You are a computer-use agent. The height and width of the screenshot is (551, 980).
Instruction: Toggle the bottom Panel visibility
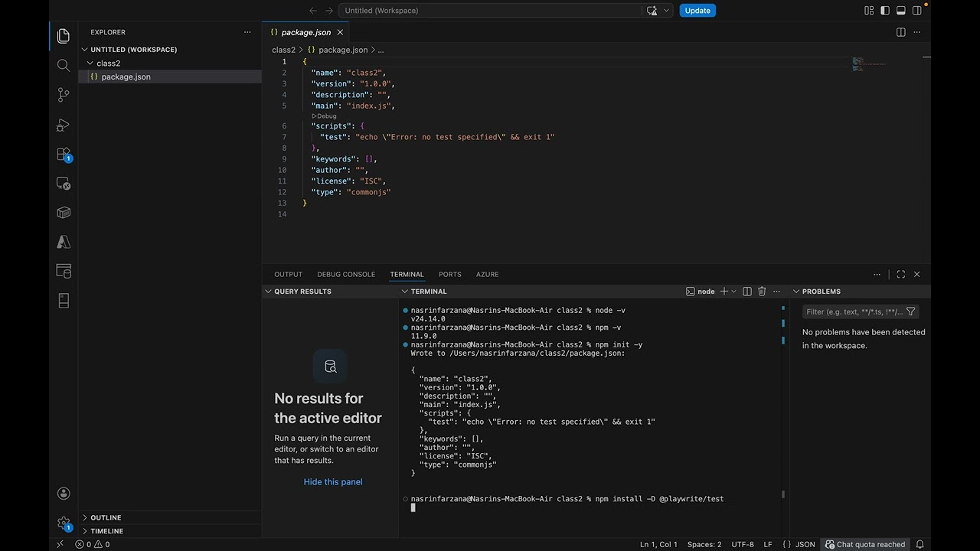coord(901,11)
